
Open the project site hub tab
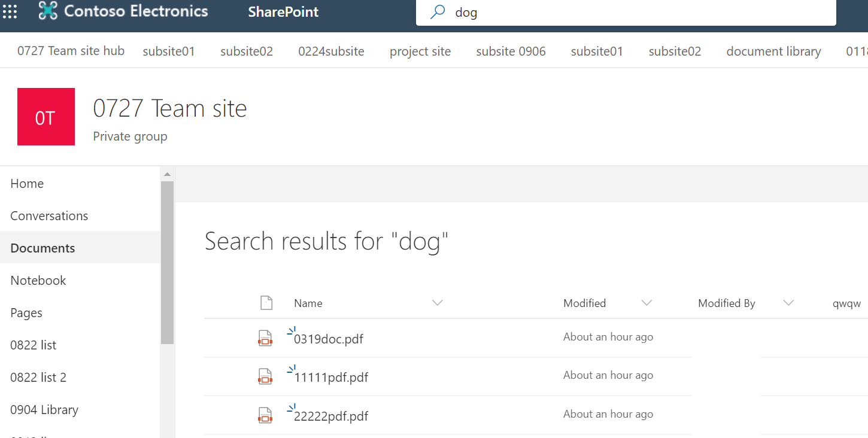click(420, 51)
